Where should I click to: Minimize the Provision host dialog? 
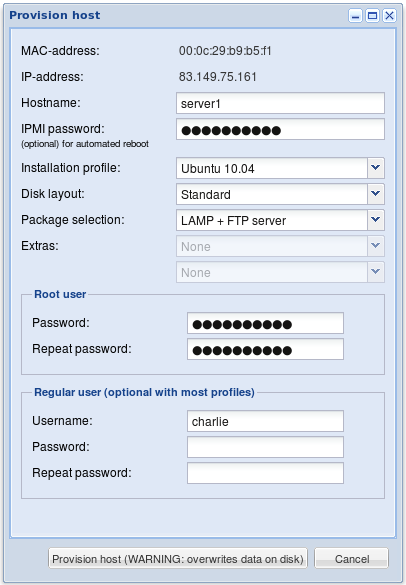[355, 16]
